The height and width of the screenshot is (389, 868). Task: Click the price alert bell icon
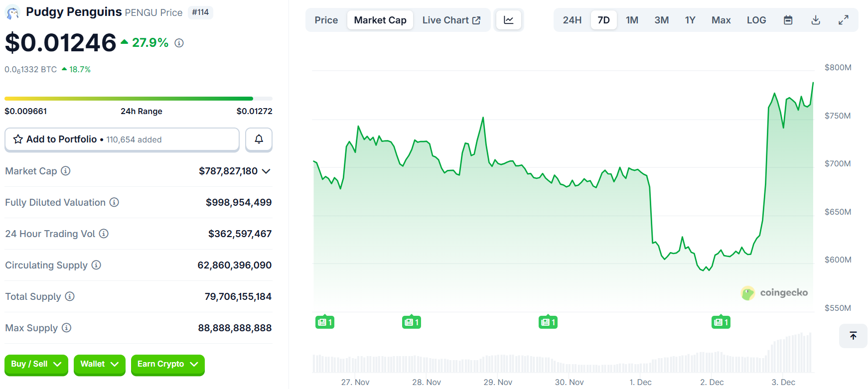pos(259,139)
